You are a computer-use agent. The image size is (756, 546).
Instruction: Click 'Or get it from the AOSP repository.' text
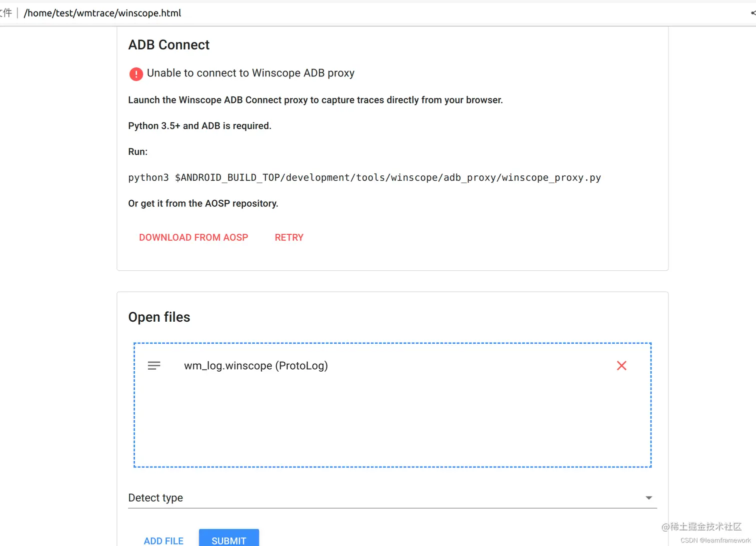pos(203,203)
